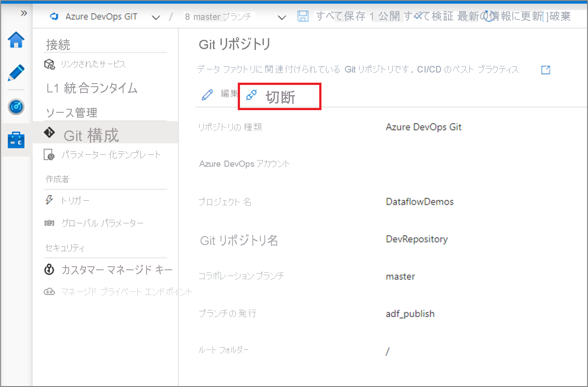This screenshot has height=387, width=588.
Task: Open リンクされたサービス in the sidebar
Action: (x=93, y=64)
